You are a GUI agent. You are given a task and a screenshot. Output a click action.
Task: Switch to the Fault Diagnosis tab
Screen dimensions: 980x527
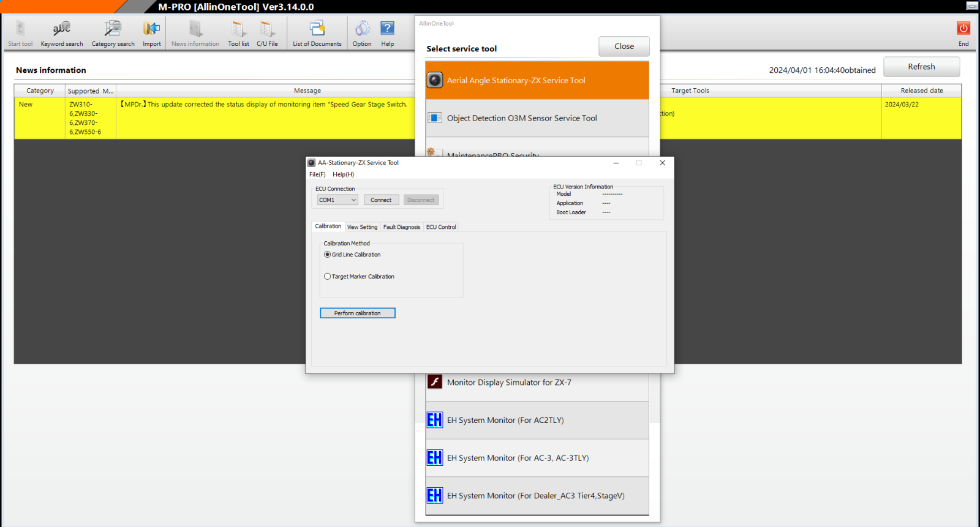point(402,227)
